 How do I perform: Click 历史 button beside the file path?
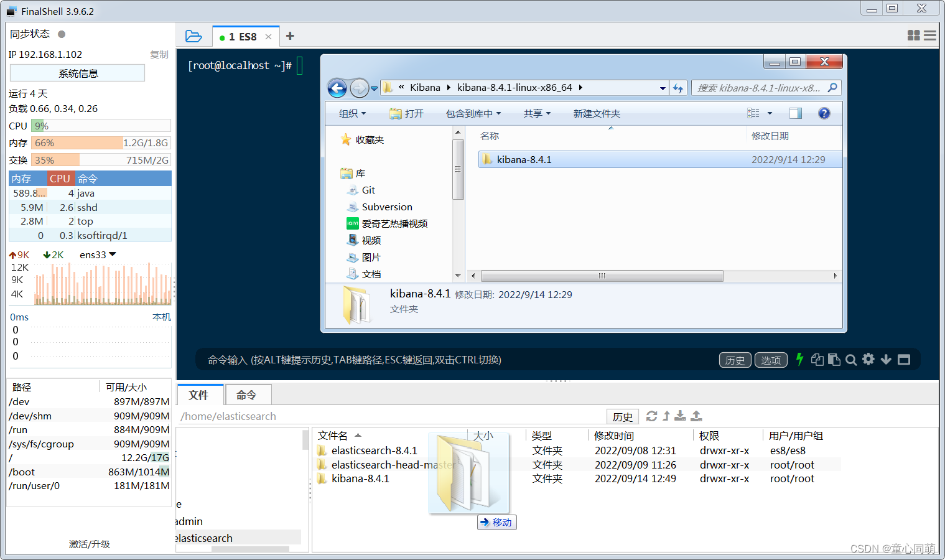(x=623, y=416)
